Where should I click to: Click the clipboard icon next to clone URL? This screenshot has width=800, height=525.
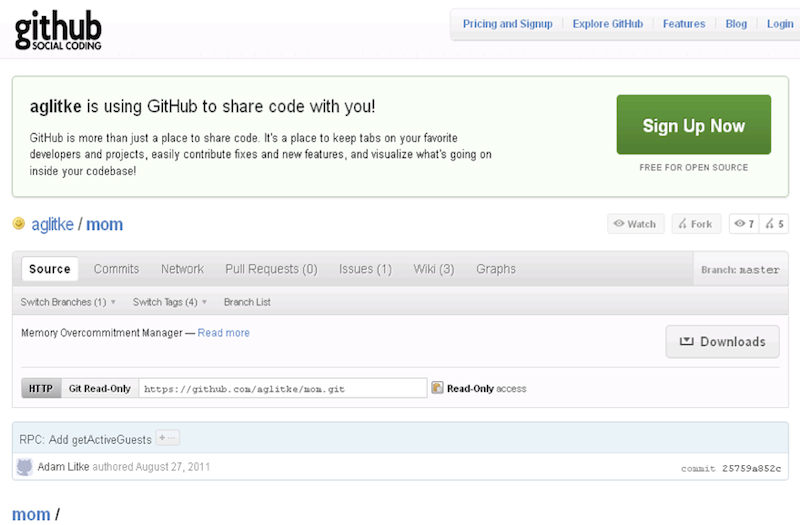(437, 388)
